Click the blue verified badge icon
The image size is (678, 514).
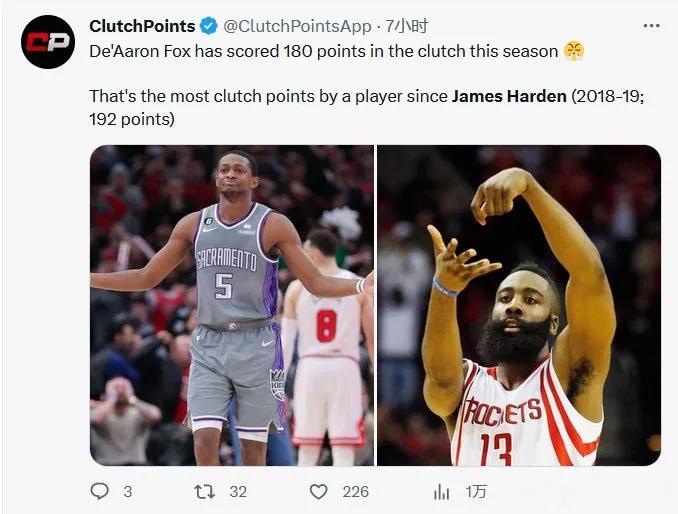(x=209, y=26)
